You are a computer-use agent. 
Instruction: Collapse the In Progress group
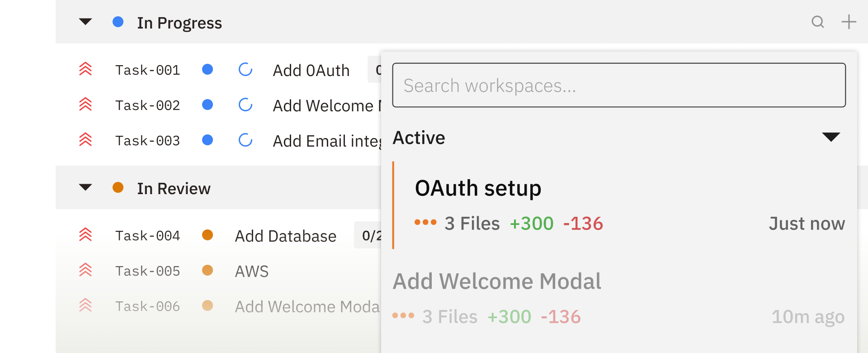[85, 22]
